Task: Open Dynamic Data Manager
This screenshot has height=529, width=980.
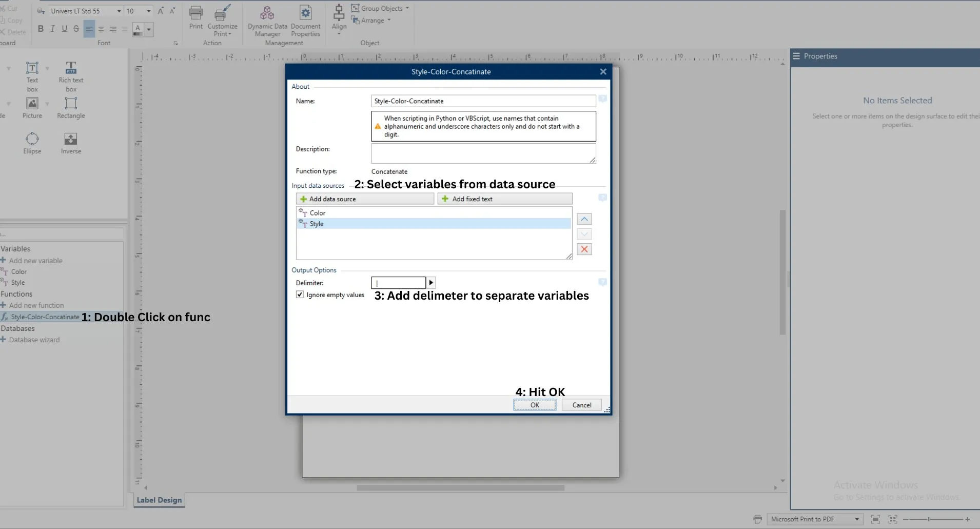Action: coord(267,21)
